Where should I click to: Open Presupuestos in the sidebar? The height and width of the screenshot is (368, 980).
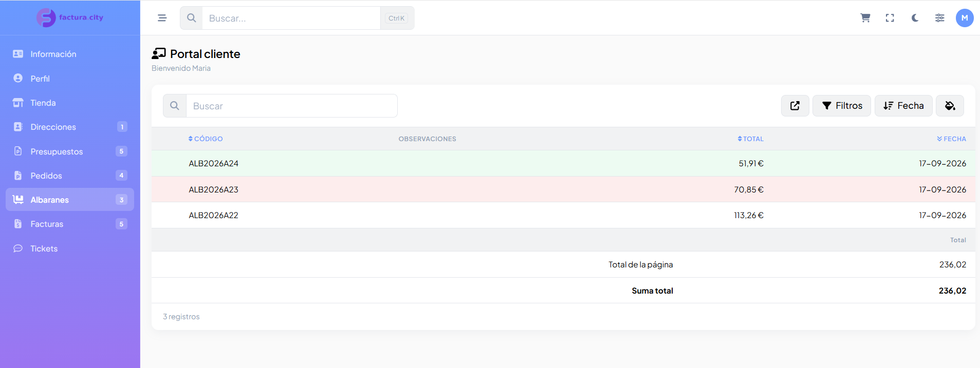click(x=70, y=151)
